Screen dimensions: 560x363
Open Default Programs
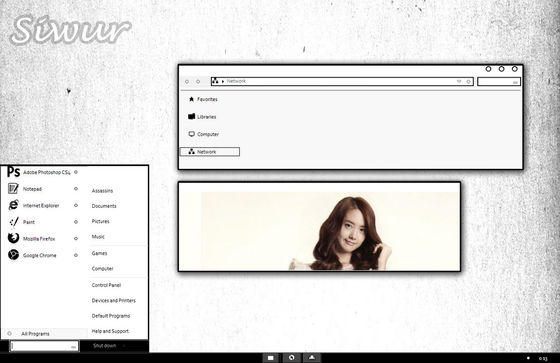111,316
